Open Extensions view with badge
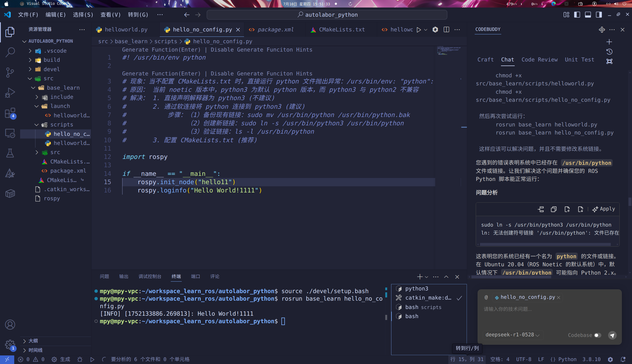Image resolution: width=632 pixels, height=364 pixels. click(10, 113)
